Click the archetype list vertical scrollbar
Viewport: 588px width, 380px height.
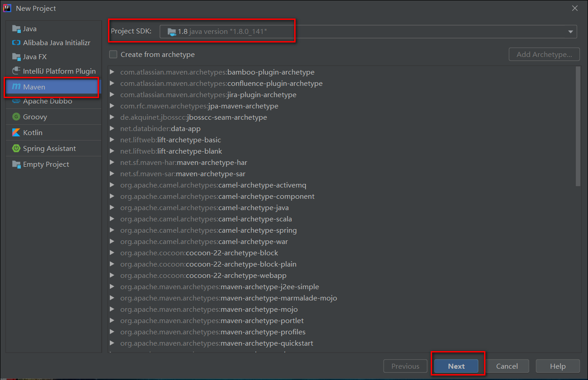coord(578,126)
